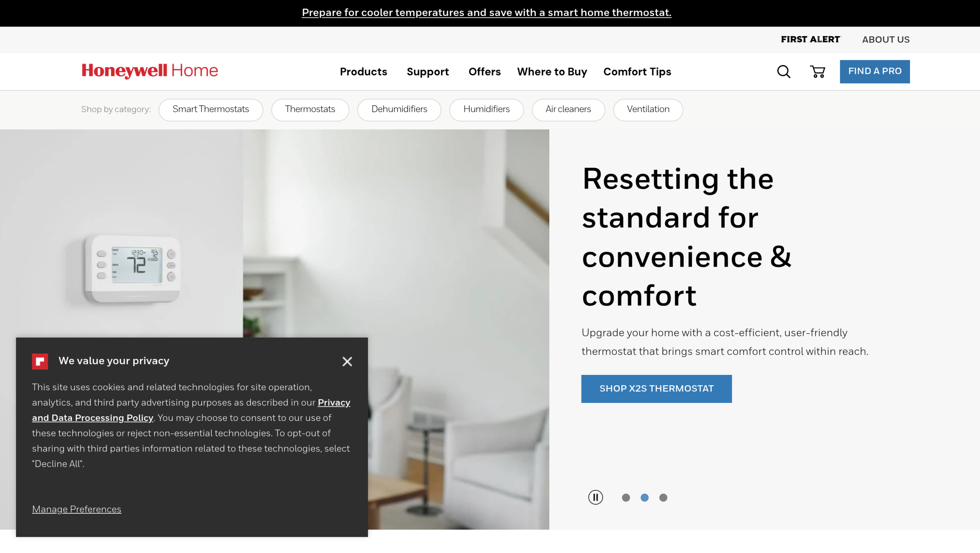Select the Thermostats category pill

[310, 110]
